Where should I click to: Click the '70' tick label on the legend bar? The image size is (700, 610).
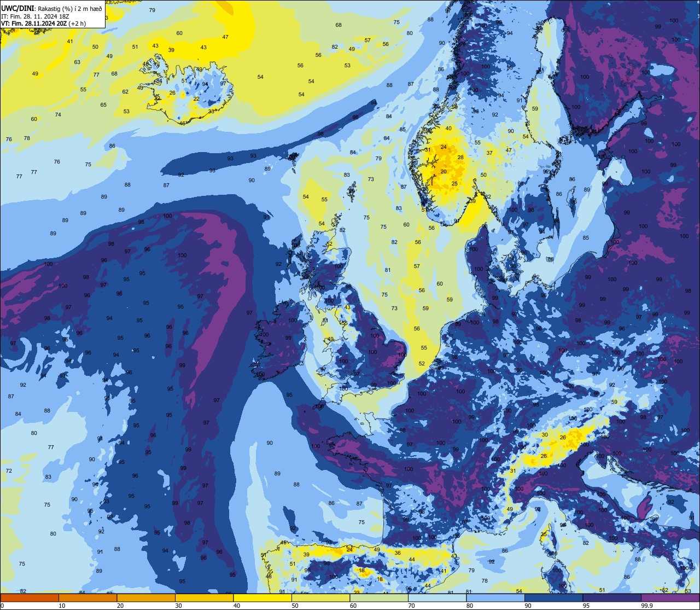click(x=412, y=606)
